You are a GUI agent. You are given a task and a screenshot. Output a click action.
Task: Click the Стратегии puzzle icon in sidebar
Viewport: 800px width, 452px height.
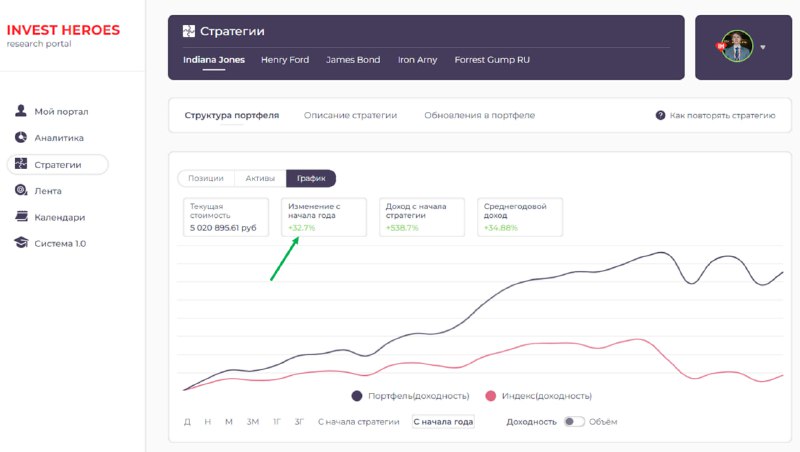pos(21,164)
